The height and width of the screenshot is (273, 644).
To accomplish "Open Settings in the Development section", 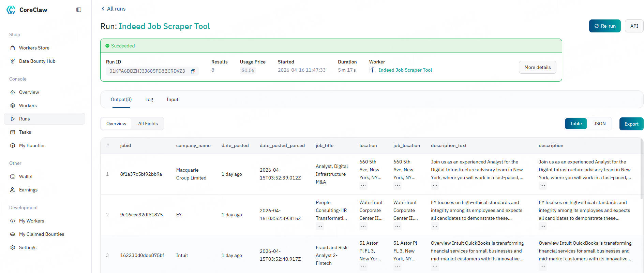I will [28, 247].
